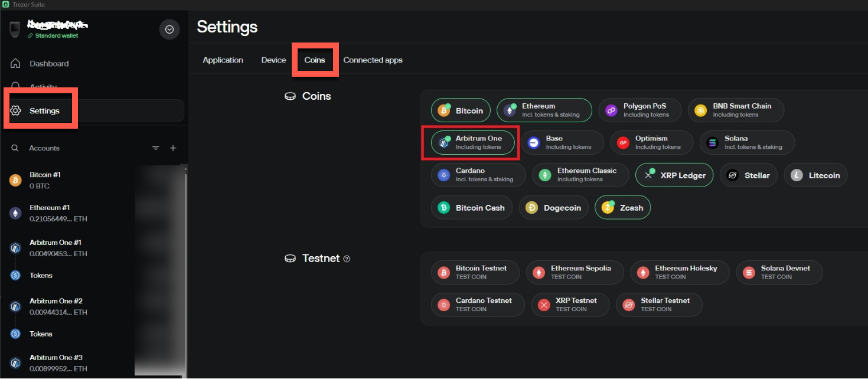Enable the Cardano coin
The height and width of the screenshot is (379, 868).
[x=478, y=175]
